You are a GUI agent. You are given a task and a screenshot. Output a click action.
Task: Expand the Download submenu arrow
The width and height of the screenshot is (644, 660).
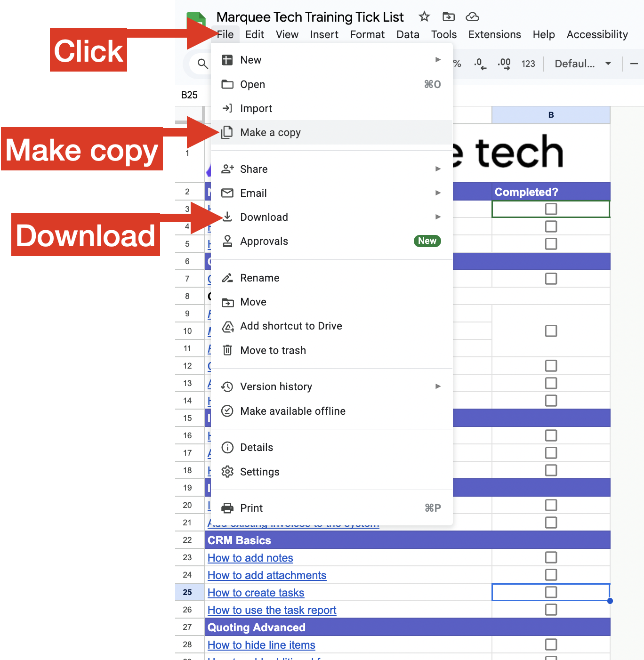[438, 217]
